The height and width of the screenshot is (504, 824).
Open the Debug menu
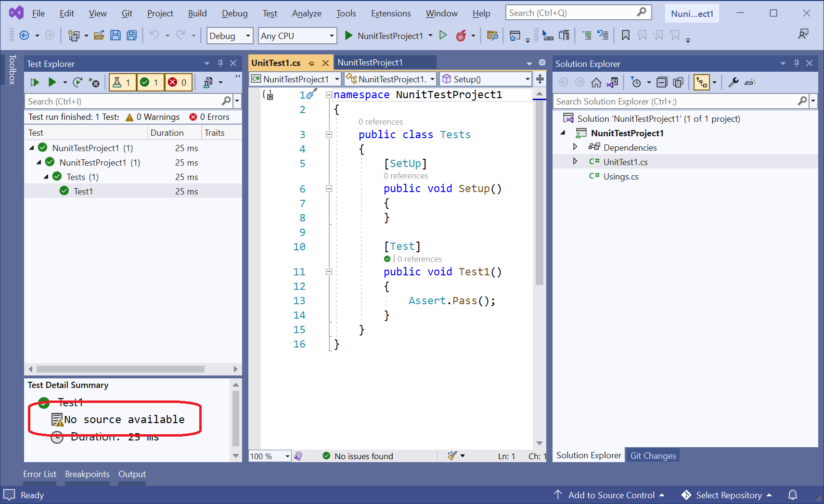(234, 13)
